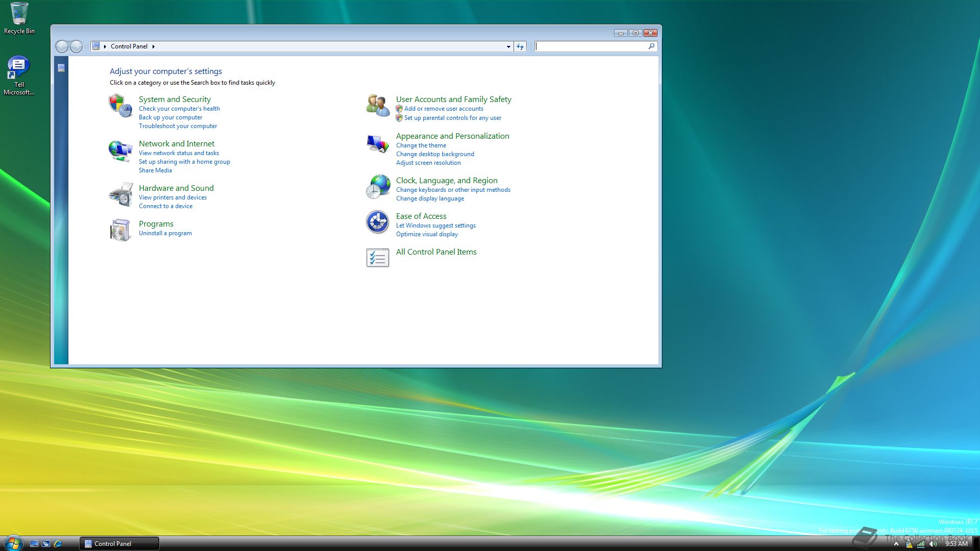This screenshot has height=551, width=980.
Task: Launch Internet Explorer from quick launch
Action: (58, 544)
